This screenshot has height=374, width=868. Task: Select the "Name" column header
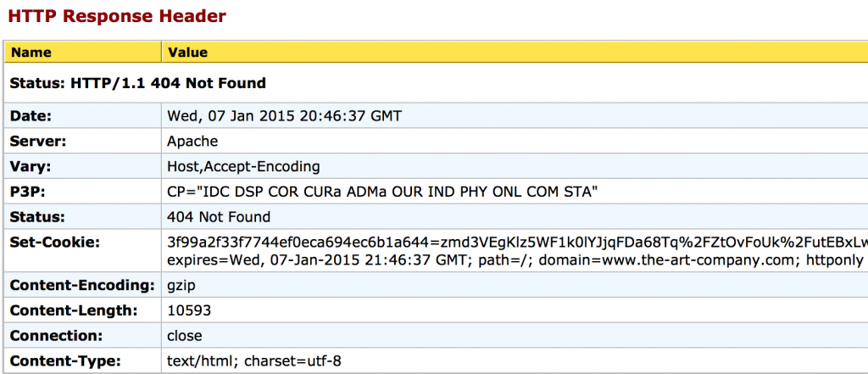coord(31,53)
